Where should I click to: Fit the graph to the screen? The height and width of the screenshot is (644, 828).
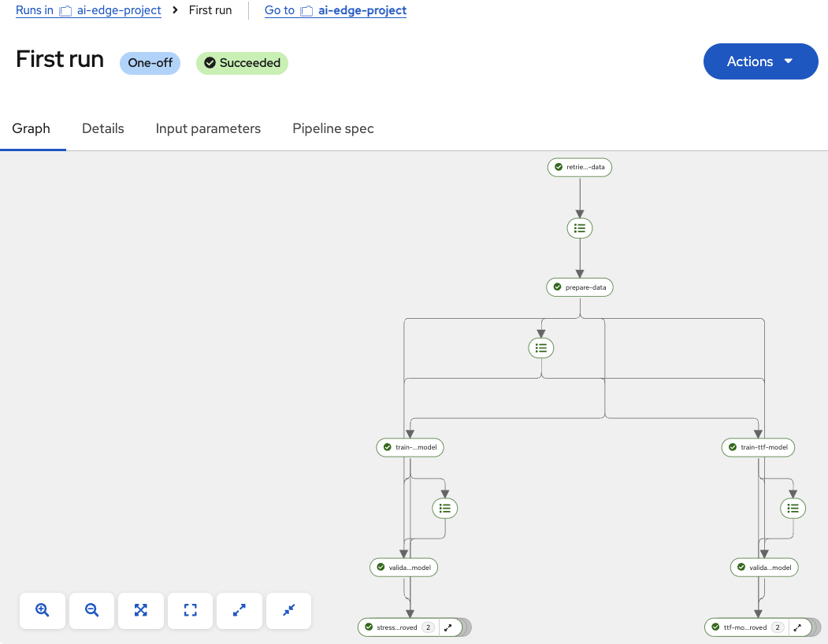click(190, 610)
